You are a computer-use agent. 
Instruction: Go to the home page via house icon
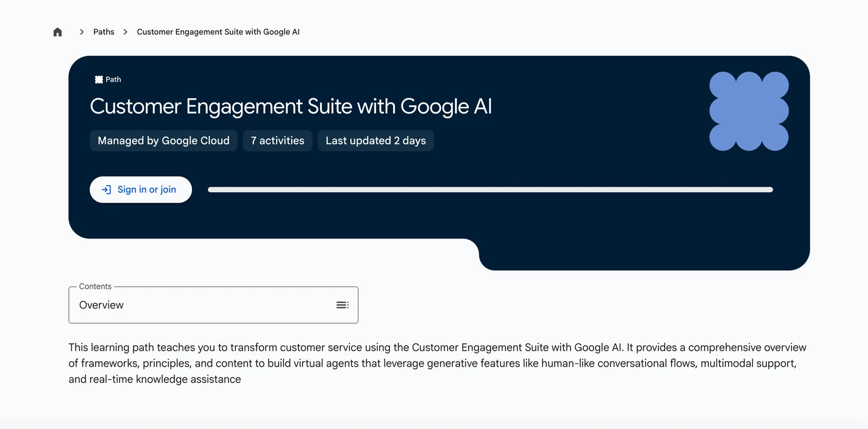pyautogui.click(x=58, y=32)
